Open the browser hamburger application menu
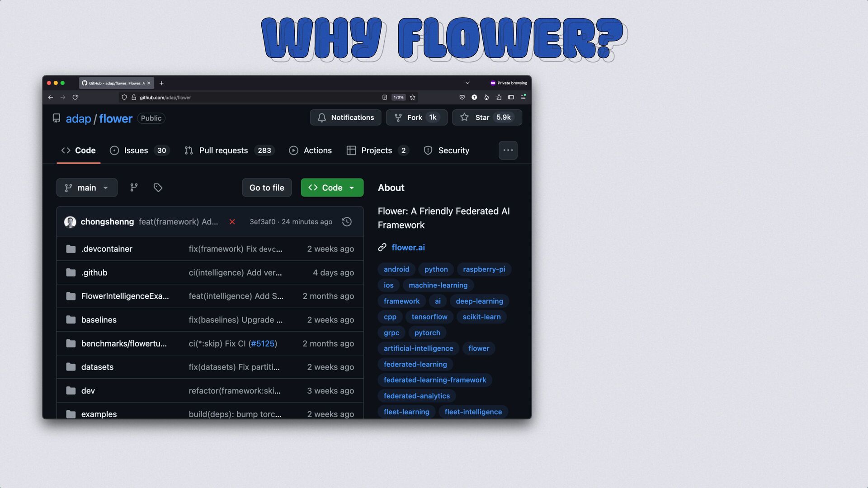 [524, 97]
